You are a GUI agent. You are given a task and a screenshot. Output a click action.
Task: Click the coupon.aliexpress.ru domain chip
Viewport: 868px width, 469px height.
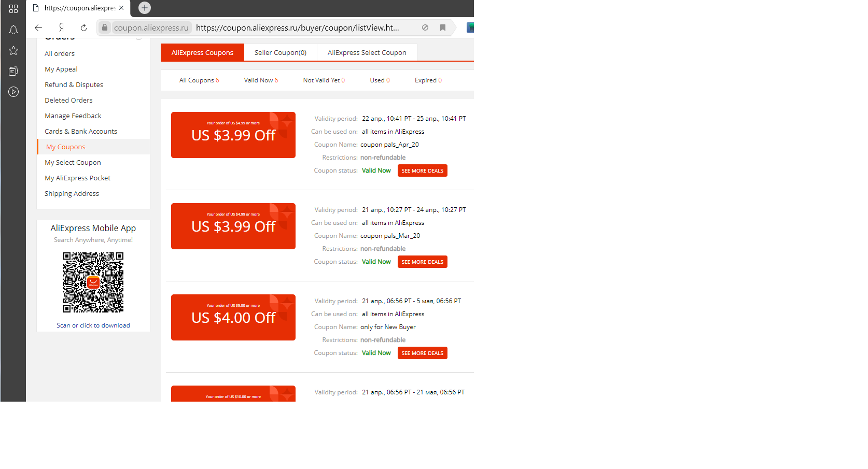point(151,27)
